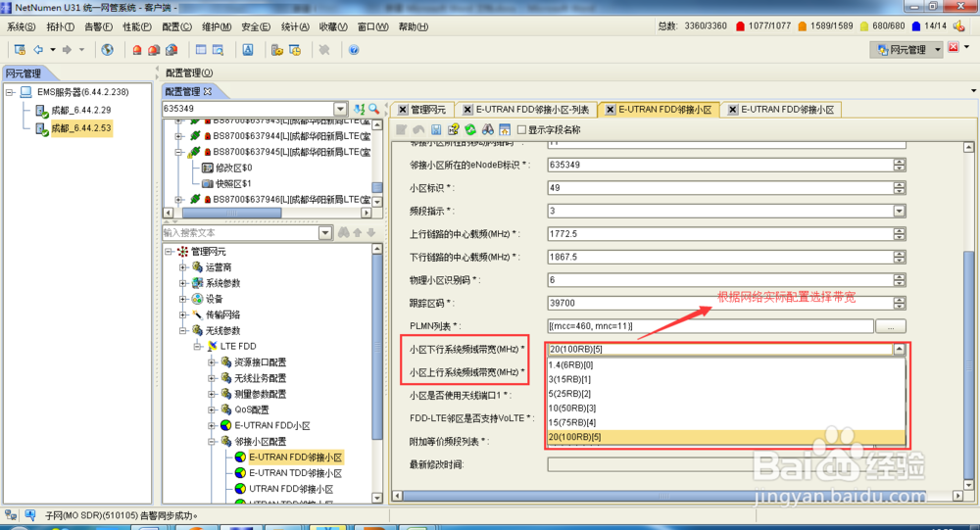Click the forward arrow toolbar icon
Viewport: 980px width, 530px height.
[x=67, y=49]
